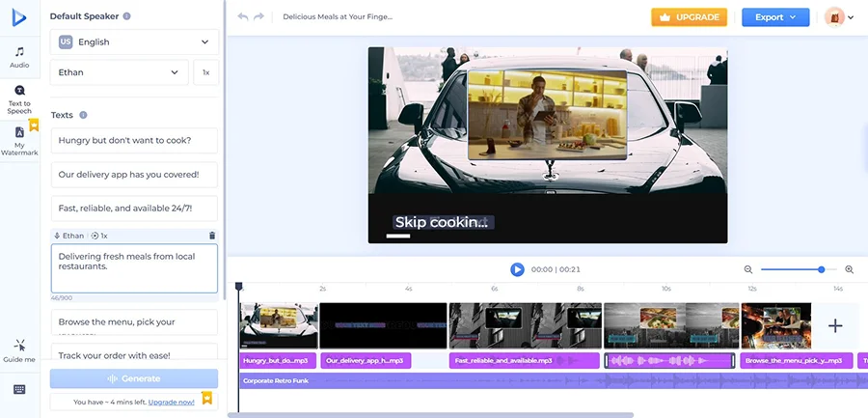Select text 'Browse the menu, pick your'

(134, 322)
